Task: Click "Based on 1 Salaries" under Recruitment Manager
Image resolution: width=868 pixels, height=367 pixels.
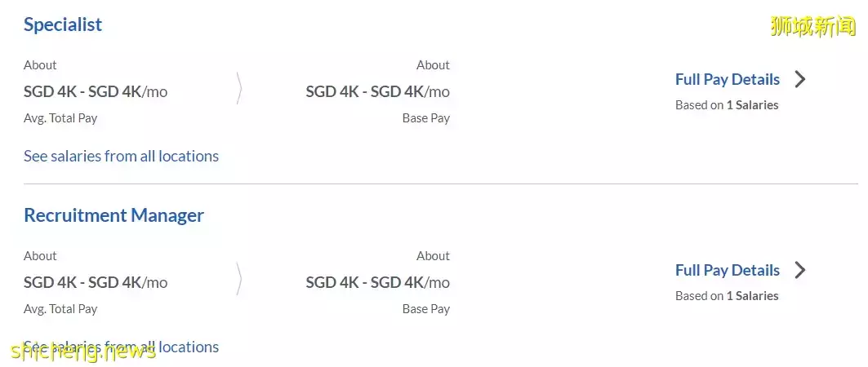Action: [727, 295]
